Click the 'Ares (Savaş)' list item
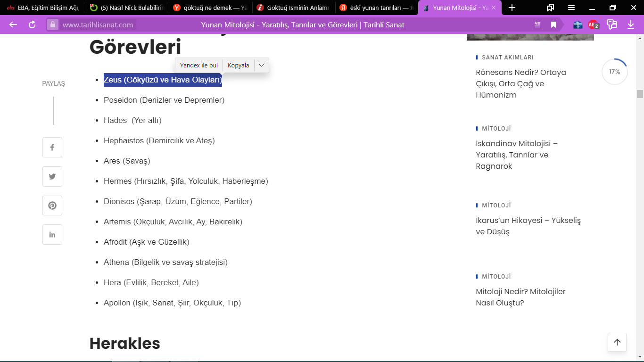 [127, 161]
